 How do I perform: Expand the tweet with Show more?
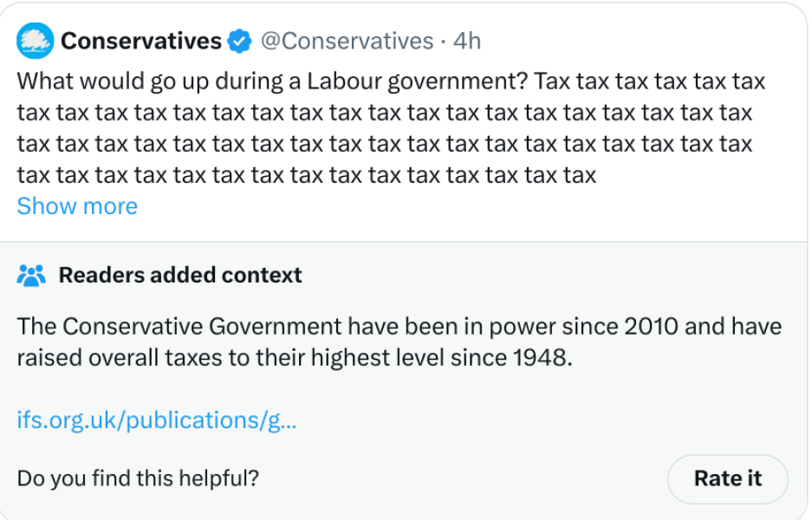tap(77, 206)
